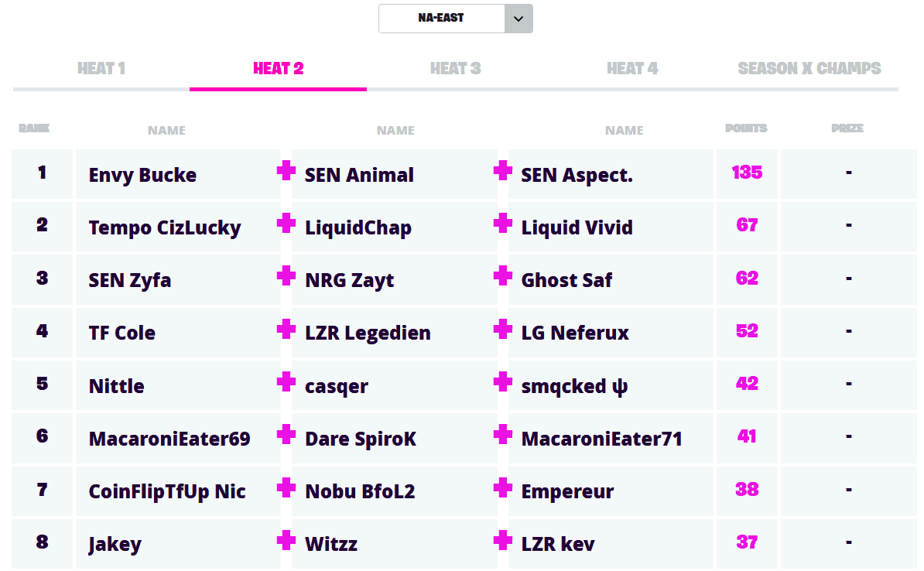Click player name Envy Bucke
924x571 pixels.
[x=142, y=176]
